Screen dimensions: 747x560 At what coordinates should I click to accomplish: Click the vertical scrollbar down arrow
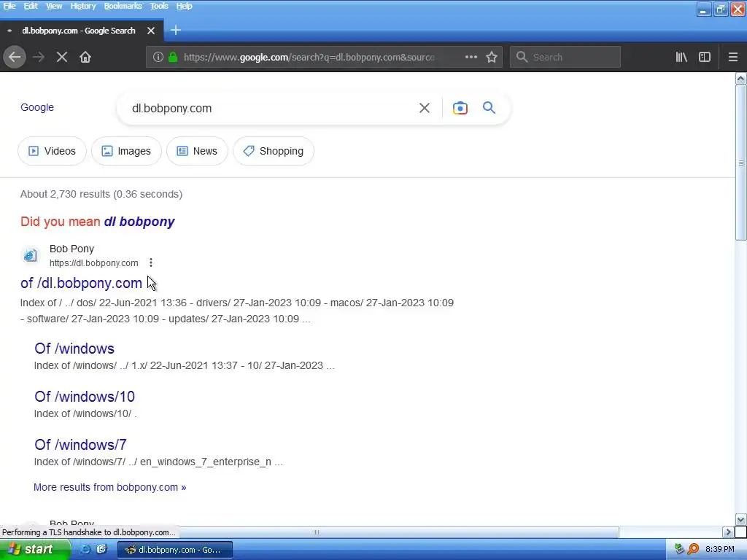[741, 519]
